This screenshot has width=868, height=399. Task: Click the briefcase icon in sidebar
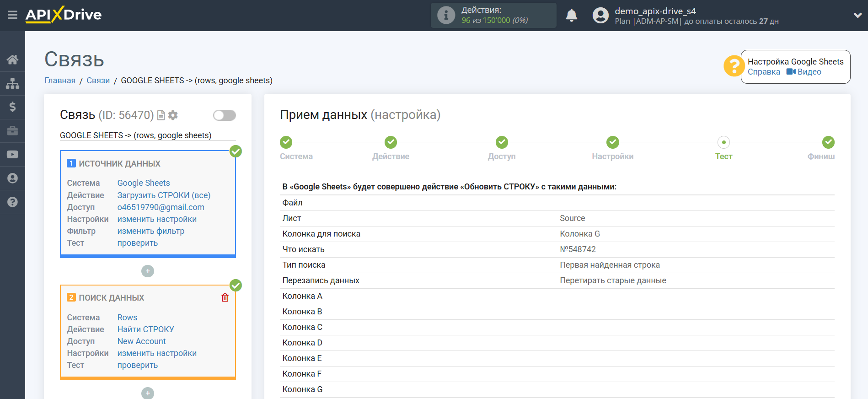coord(12,131)
